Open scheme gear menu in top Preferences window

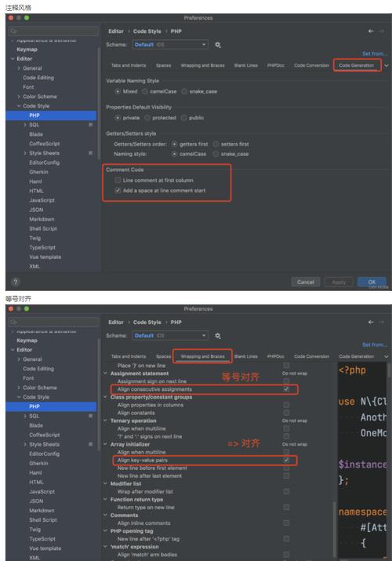[x=218, y=45]
